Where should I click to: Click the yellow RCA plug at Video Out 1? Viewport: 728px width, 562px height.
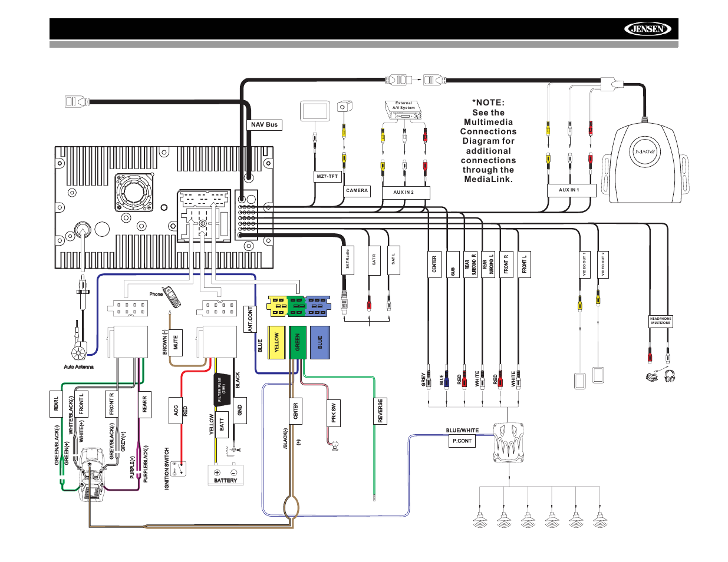point(580,305)
